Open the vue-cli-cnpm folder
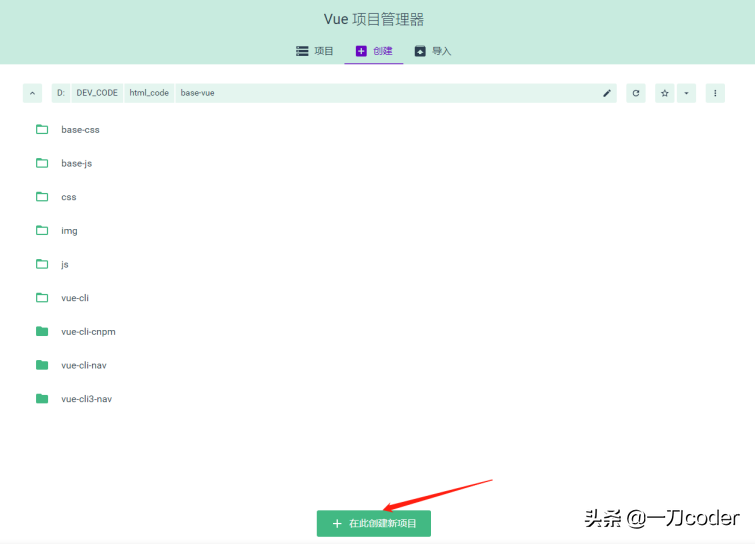 (88, 332)
